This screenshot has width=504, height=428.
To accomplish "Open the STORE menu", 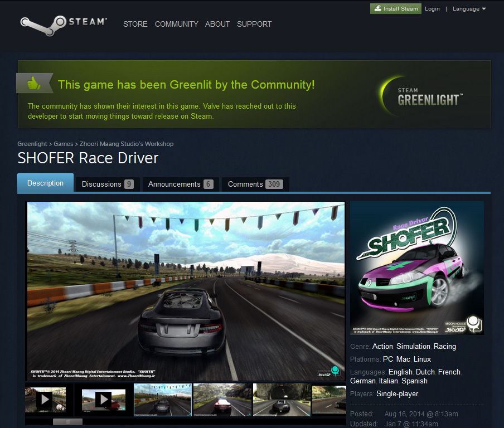I will tap(135, 24).
